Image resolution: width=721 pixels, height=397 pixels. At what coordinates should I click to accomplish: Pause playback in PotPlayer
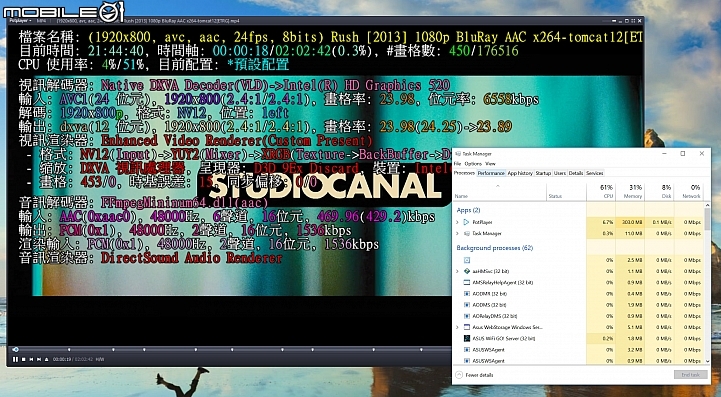pyautogui.click(x=15, y=359)
